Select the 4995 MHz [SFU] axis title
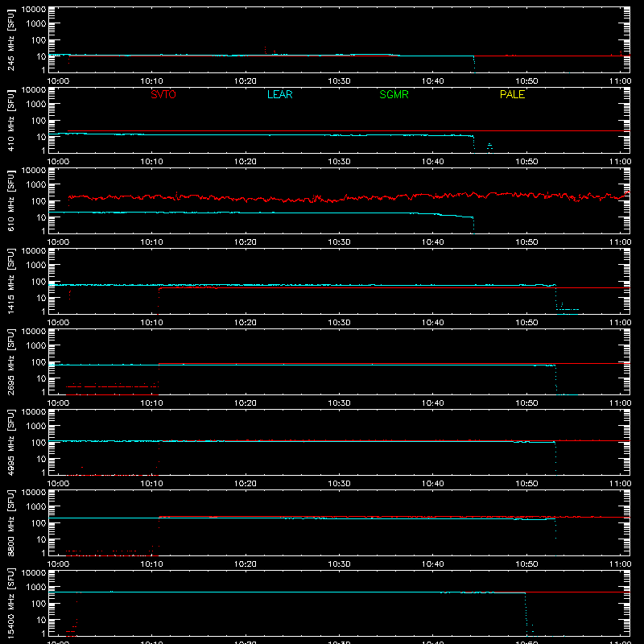The image size is (644, 644). (x=10, y=443)
